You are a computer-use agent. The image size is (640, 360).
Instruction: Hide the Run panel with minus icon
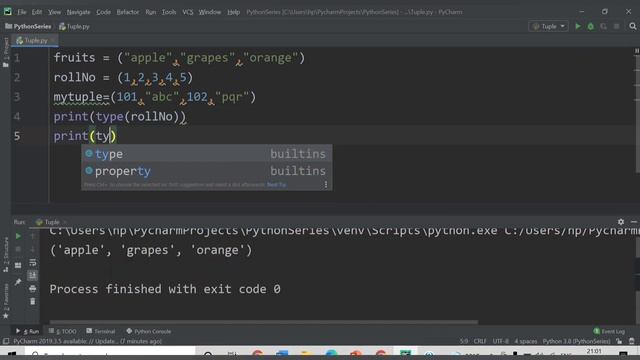coord(634,222)
